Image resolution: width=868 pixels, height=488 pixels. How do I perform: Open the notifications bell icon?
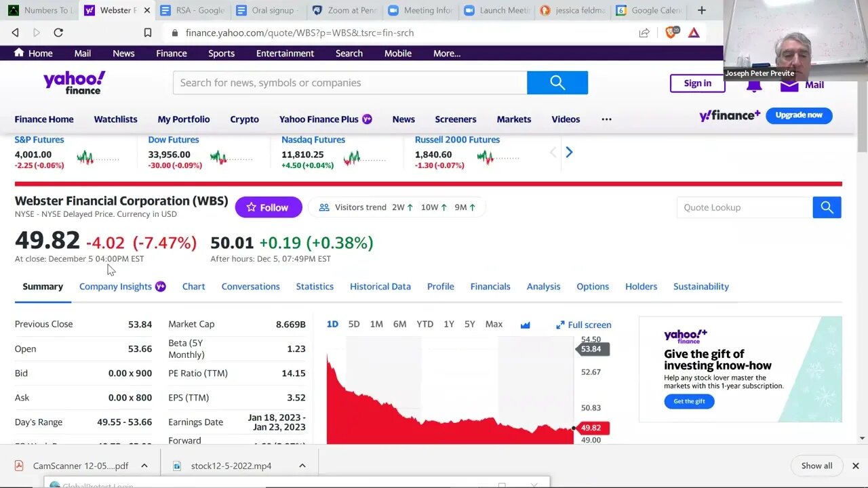point(754,85)
